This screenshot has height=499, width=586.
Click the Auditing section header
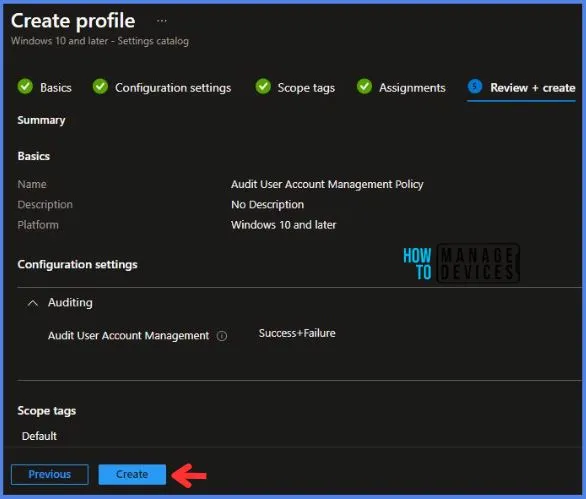(x=70, y=302)
